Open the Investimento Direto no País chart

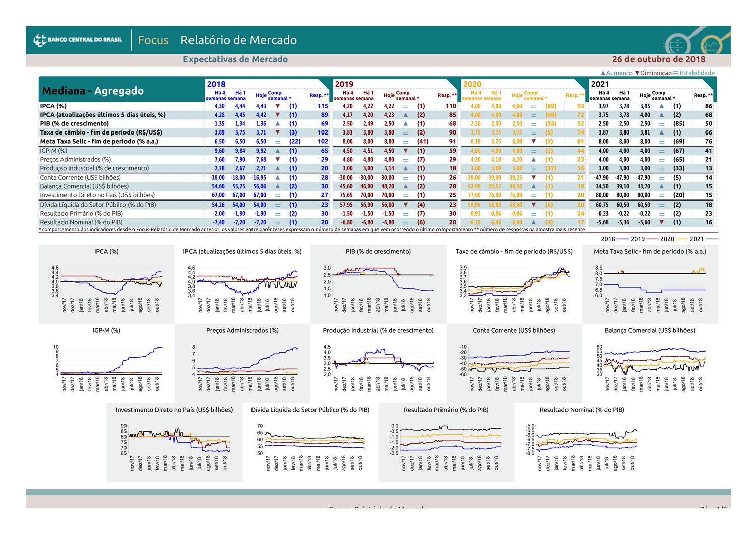(174, 442)
